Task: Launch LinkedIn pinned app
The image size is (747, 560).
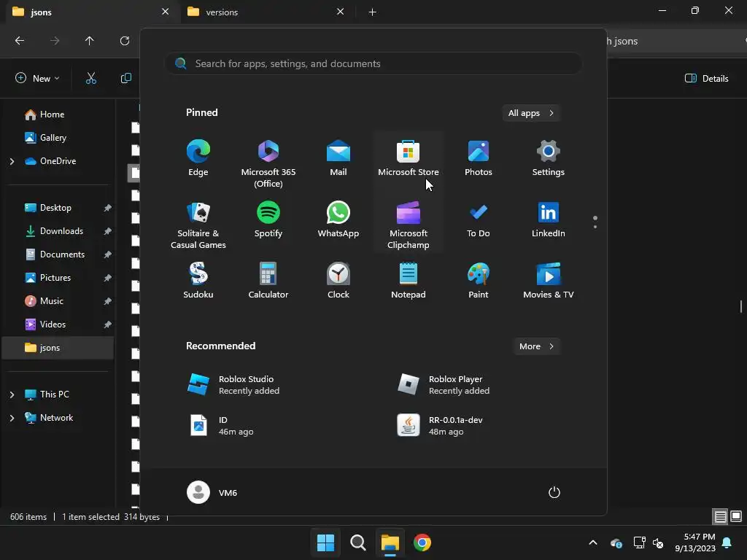Action: 549,219
